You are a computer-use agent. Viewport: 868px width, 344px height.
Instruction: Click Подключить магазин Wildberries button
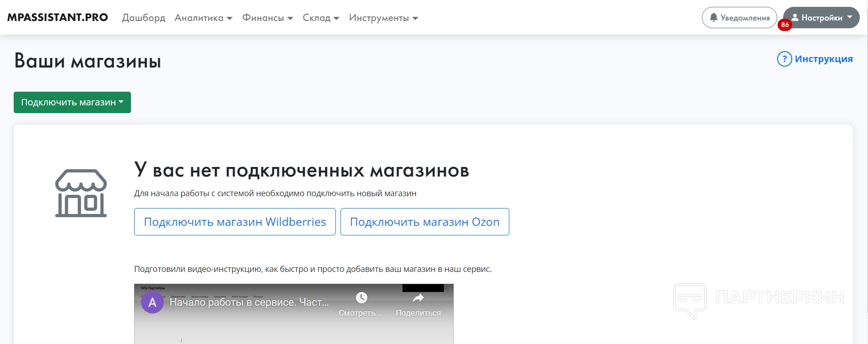click(x=235, y=222)
